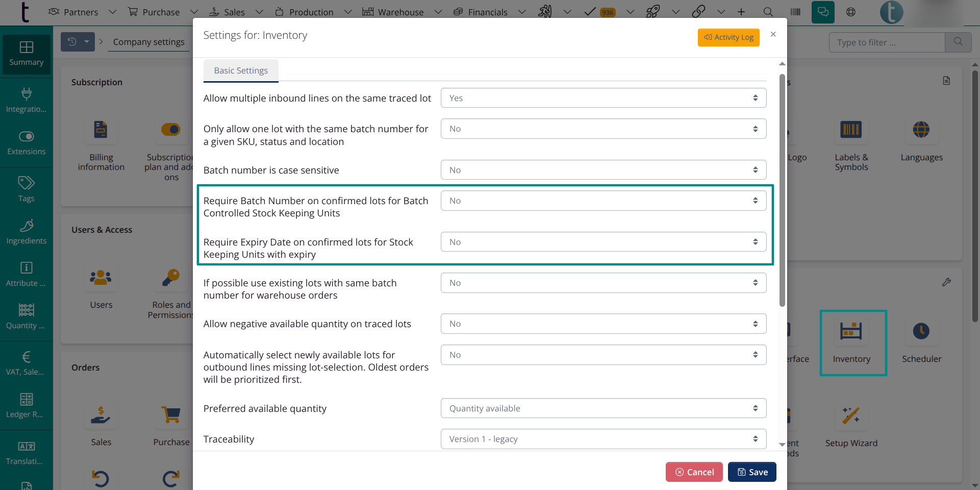The image size is (980, 490).
Task: Click the Activity Log button
Action: click(728, 37)
